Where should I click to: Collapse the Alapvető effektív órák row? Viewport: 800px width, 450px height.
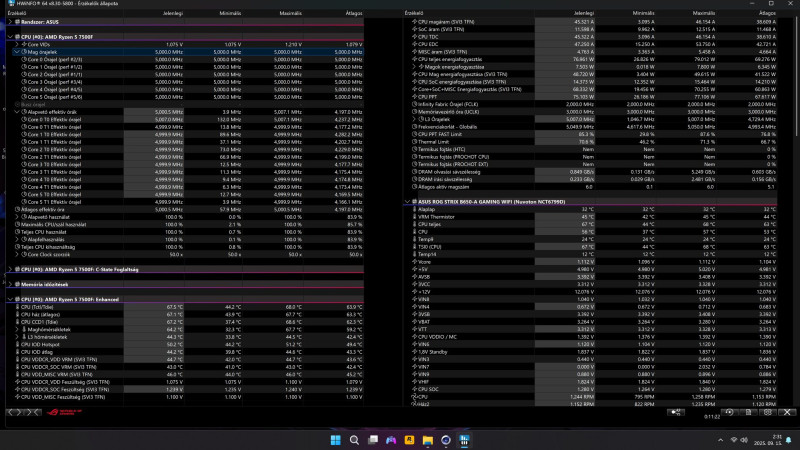click(x=17, y=112)
